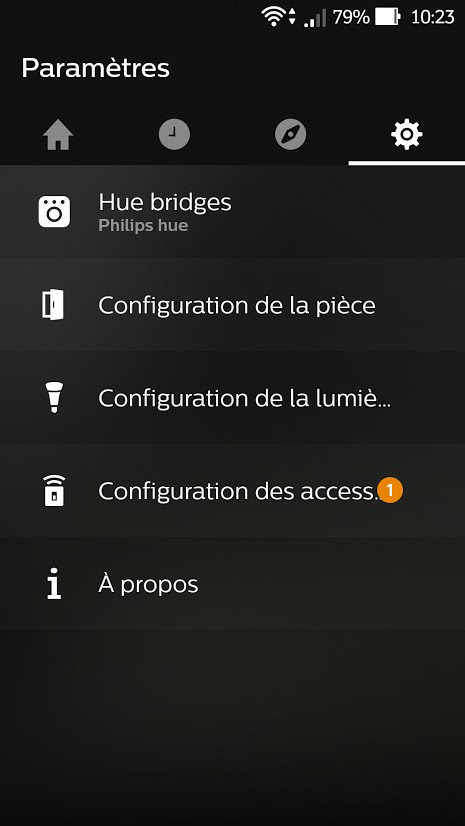
Task: Open the À propos page
Action: (232, 584)
